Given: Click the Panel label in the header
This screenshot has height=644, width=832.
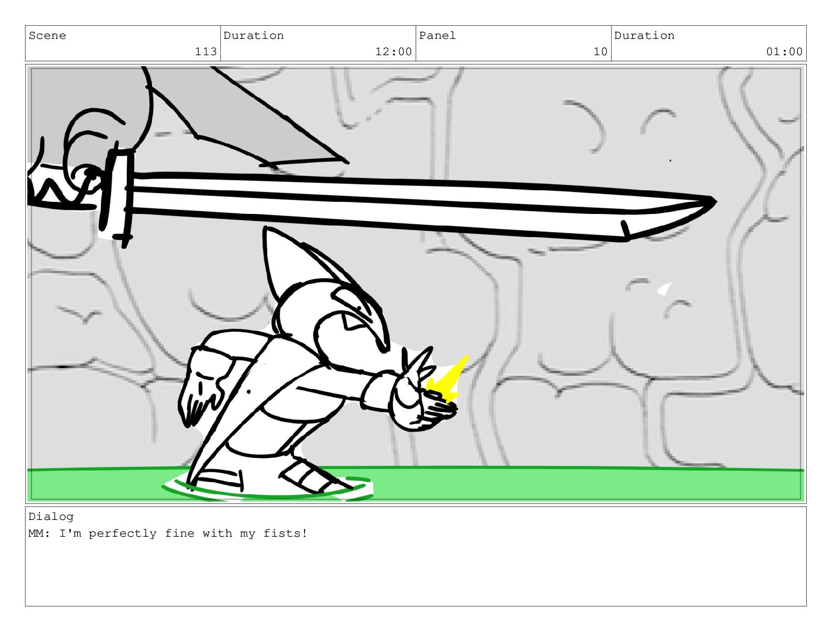Looking at the screenshot, I should [438, 36].
